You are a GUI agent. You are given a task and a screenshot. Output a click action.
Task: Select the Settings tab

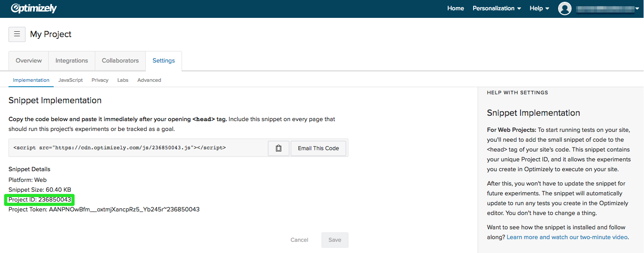click(x=164, y=61)
